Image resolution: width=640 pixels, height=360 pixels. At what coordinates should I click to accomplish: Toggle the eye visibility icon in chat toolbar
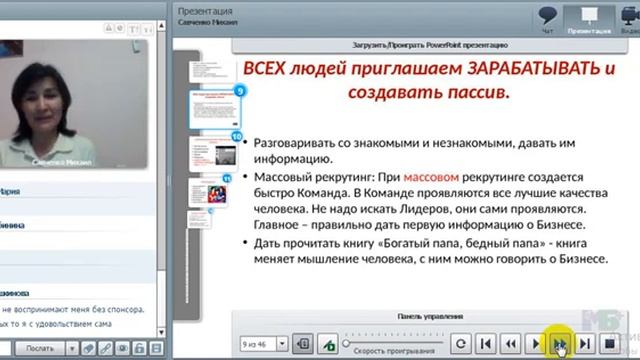point(122,349)
